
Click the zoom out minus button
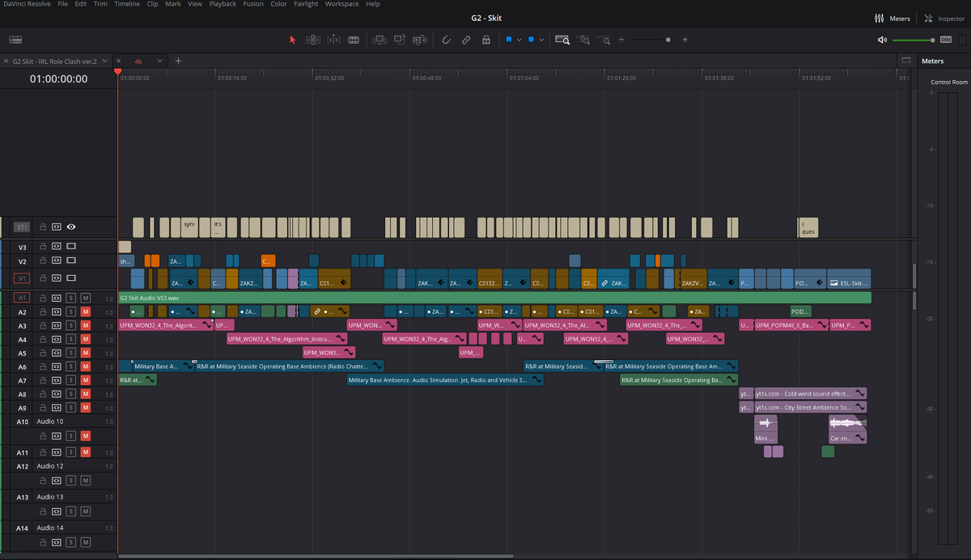coord(621,39)
